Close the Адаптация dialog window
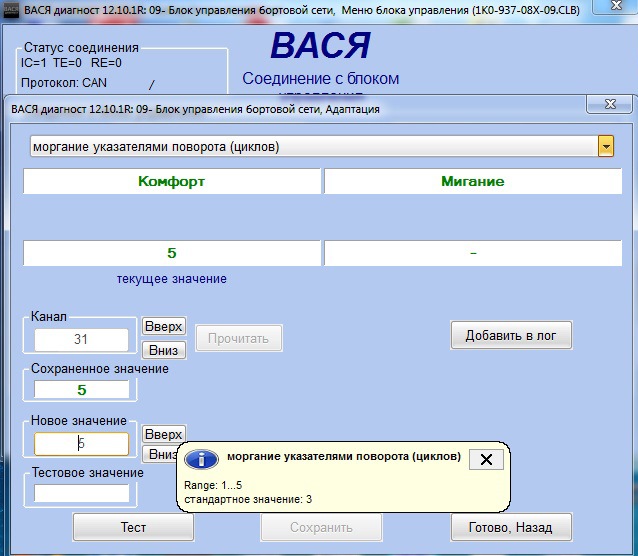 pos(610,104)
